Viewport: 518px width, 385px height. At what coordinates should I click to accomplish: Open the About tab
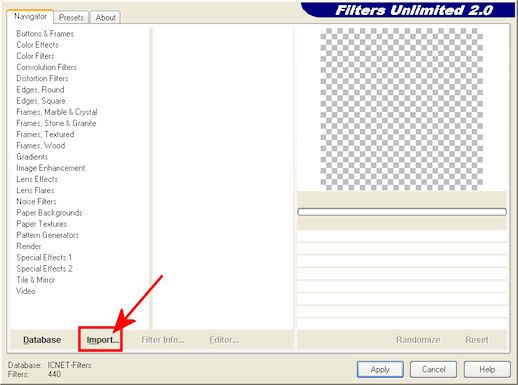tap(106, 17)
